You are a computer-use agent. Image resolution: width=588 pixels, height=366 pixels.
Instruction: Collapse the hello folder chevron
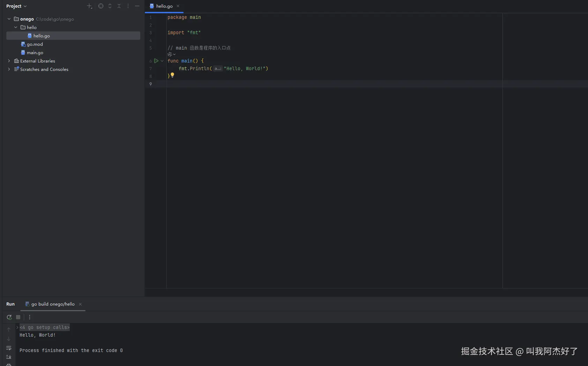(16, 27)
